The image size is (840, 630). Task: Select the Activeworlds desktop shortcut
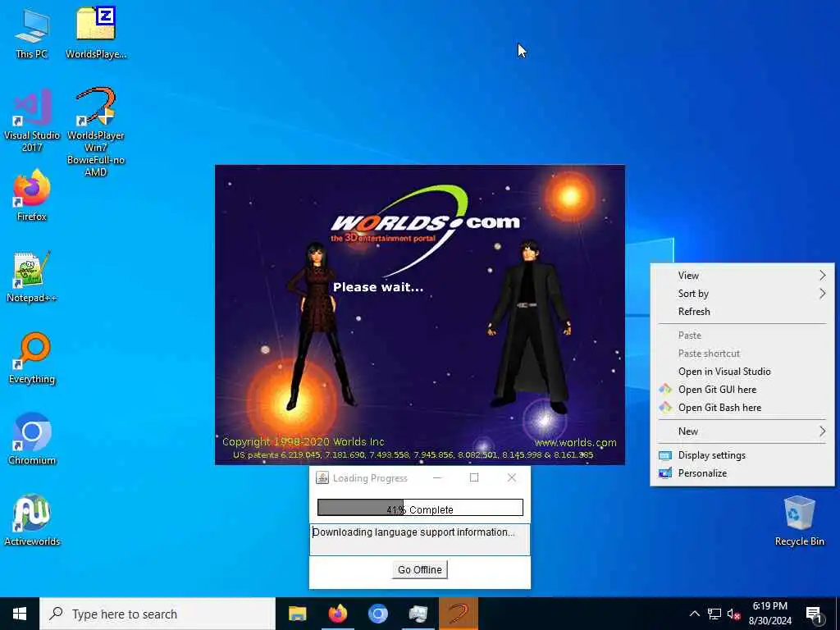coord(32,521)
